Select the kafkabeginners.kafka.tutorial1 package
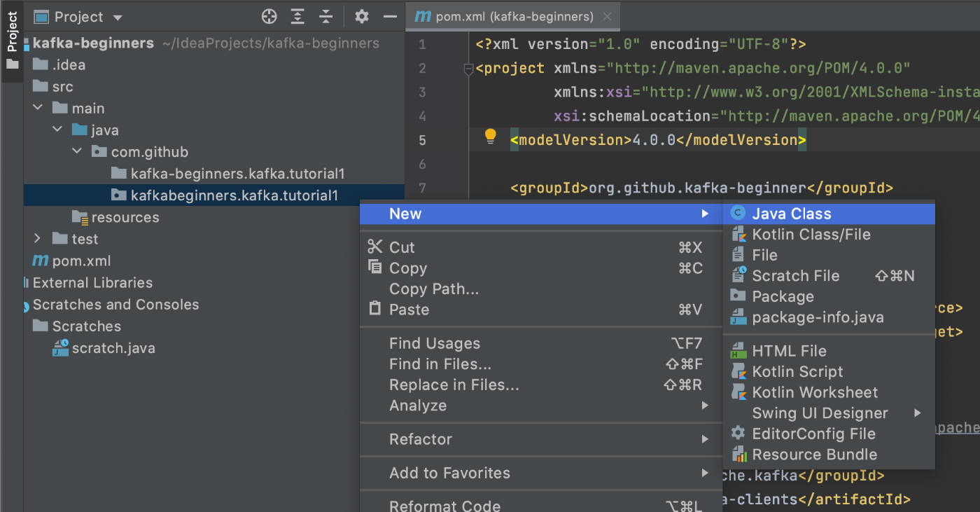Image resolution: width=980 pixels, height=512 pixels. point(214,195)
